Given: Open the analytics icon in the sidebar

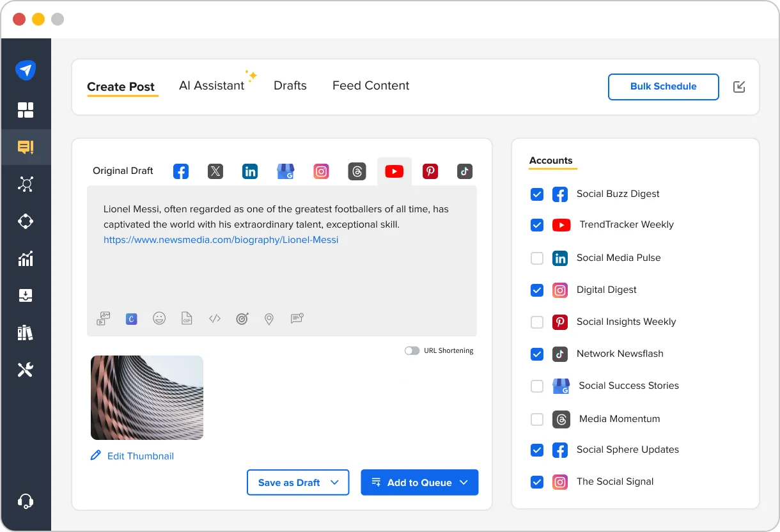Looking at the screenshot, I should (x=26, y=258).
